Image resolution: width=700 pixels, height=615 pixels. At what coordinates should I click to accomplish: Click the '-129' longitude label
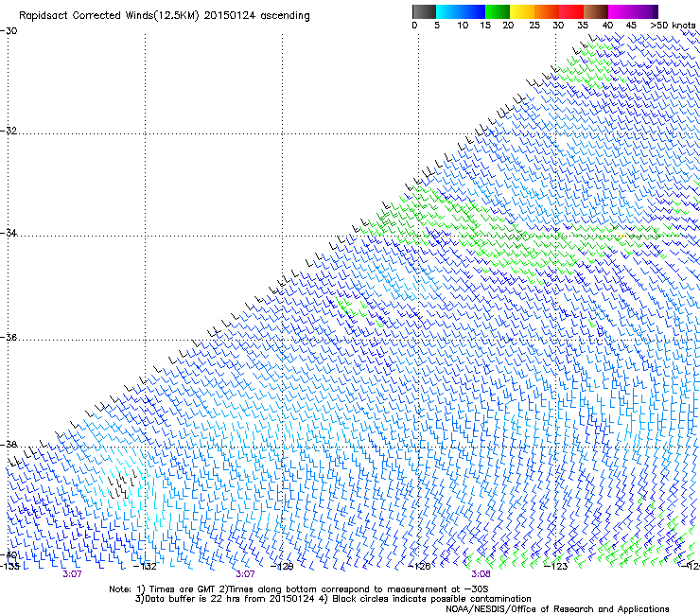[x=282, y=567]
